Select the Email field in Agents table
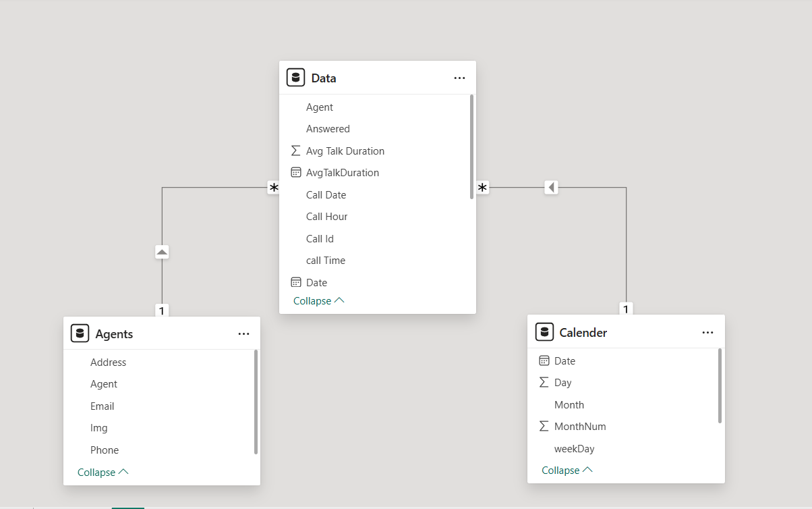Image resolution: width=812 pixels, height=509 pixels. click(102, 406)
